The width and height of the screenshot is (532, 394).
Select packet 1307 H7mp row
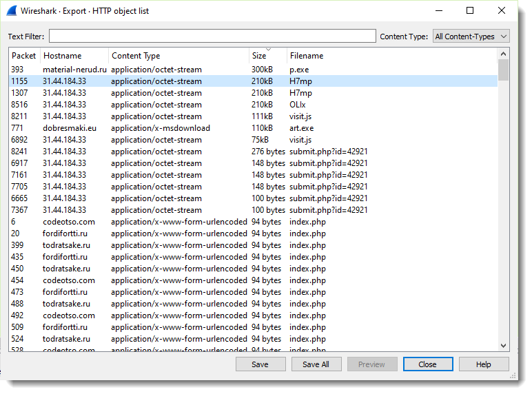(253, 93)
